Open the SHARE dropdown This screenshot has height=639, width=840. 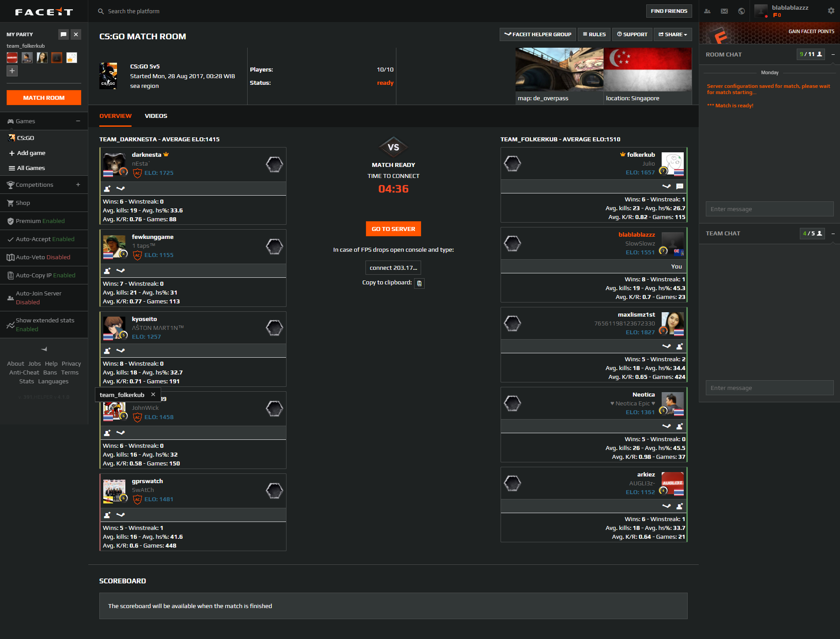click(673, 34)
